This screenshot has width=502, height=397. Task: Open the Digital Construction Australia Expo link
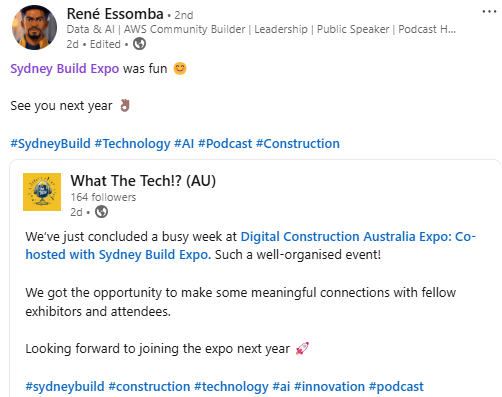click(x=250, y=246)
